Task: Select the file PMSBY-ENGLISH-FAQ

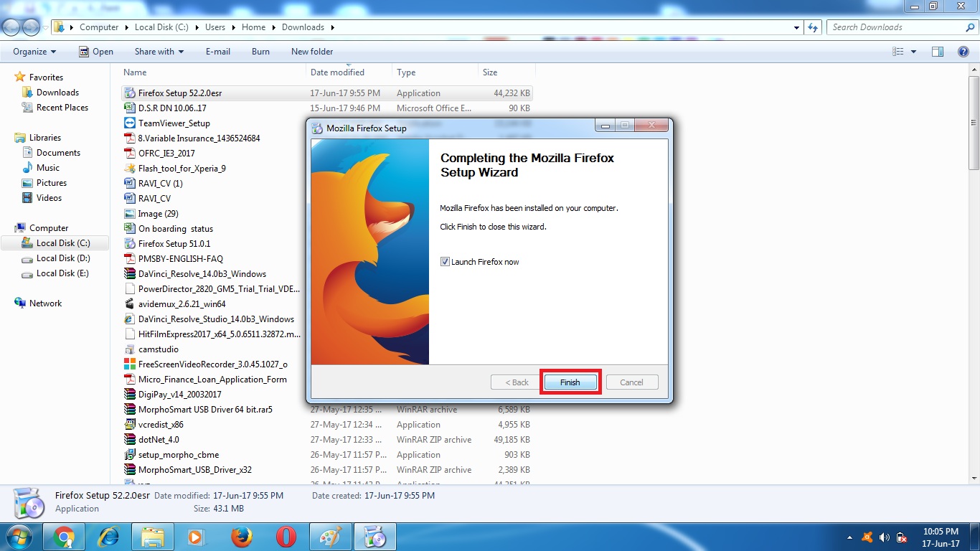Action: [181, 259]
